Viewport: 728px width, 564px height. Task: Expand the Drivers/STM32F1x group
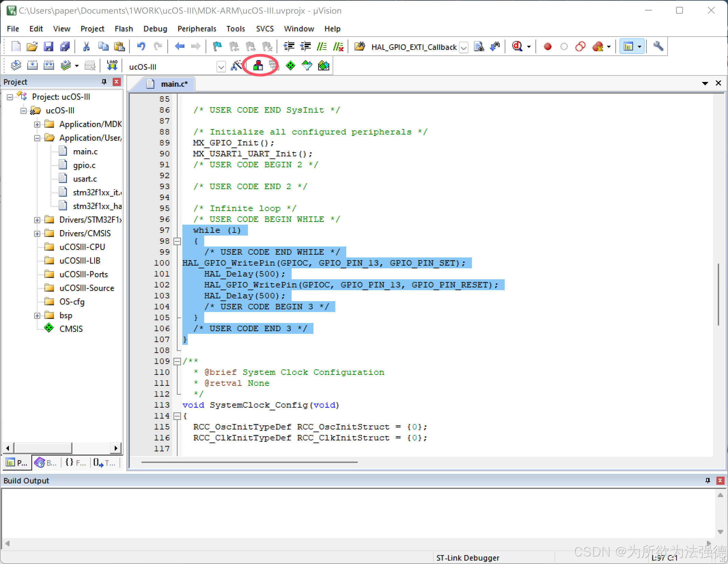(37, 220)
